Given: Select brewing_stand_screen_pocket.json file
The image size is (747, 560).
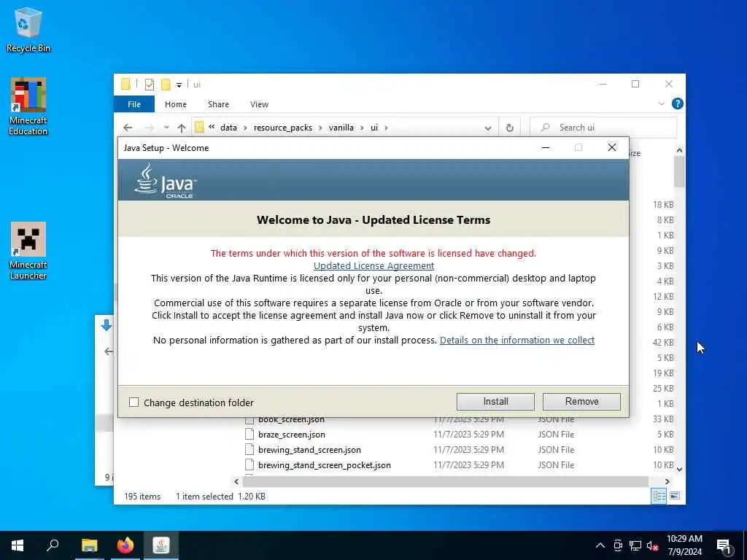Looking at the screenshot, I should (x=325, y=464).
